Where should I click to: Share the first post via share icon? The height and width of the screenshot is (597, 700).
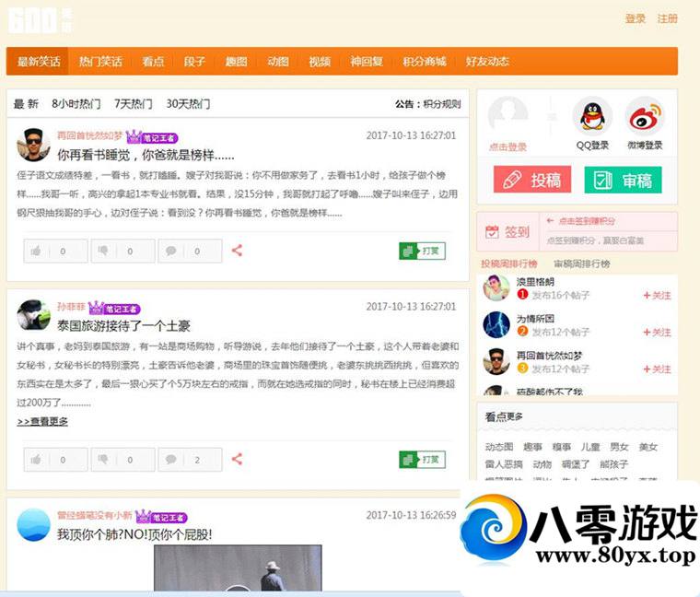pyautogui.click(x=237, y=251)
